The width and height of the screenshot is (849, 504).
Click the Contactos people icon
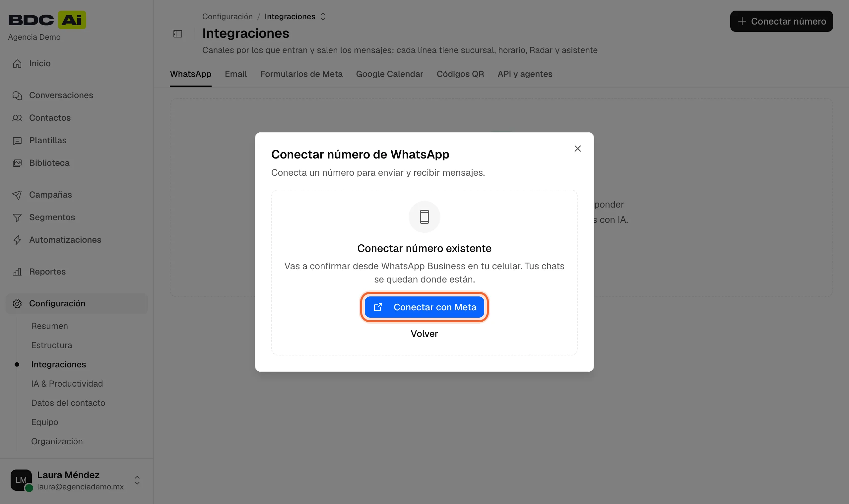(x=17, y=118)
